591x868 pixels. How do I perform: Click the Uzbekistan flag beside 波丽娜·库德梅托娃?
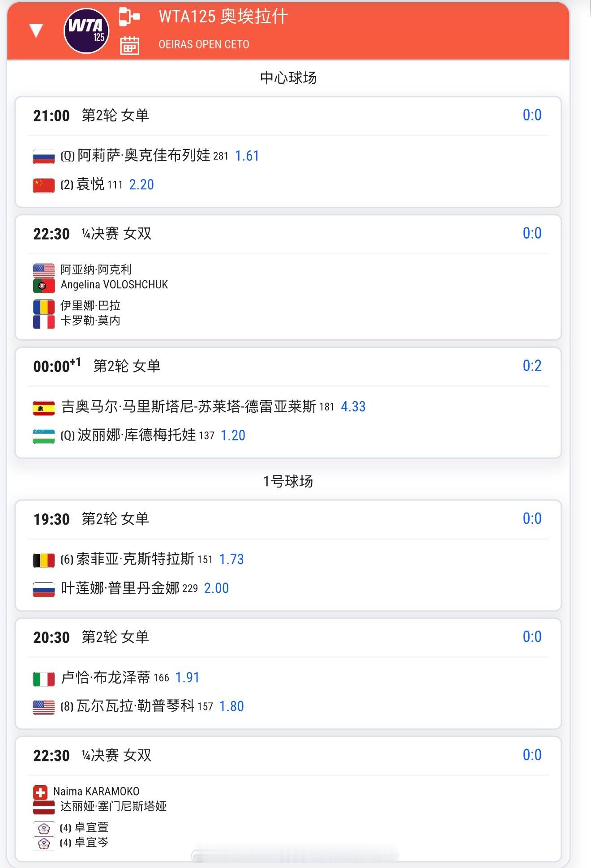pyautogui.click(x=44, y=436)
